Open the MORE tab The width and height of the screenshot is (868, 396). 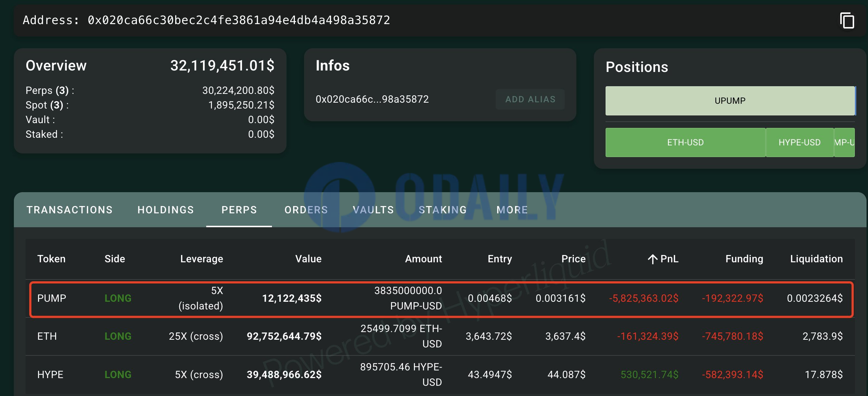(x=512, y=210)
